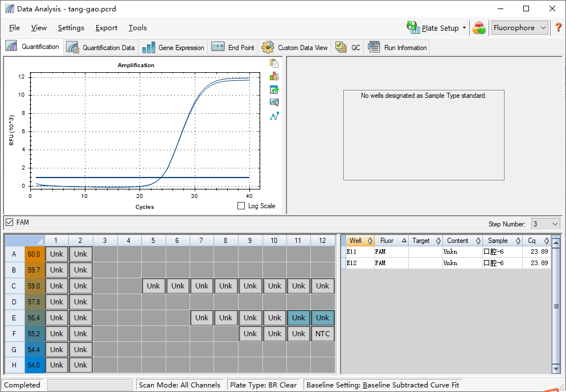This screenshot has width=566, height=392.
Task: Click the results table scrollbar thumb
Action: pyautogui.click(x=556, y=306)
